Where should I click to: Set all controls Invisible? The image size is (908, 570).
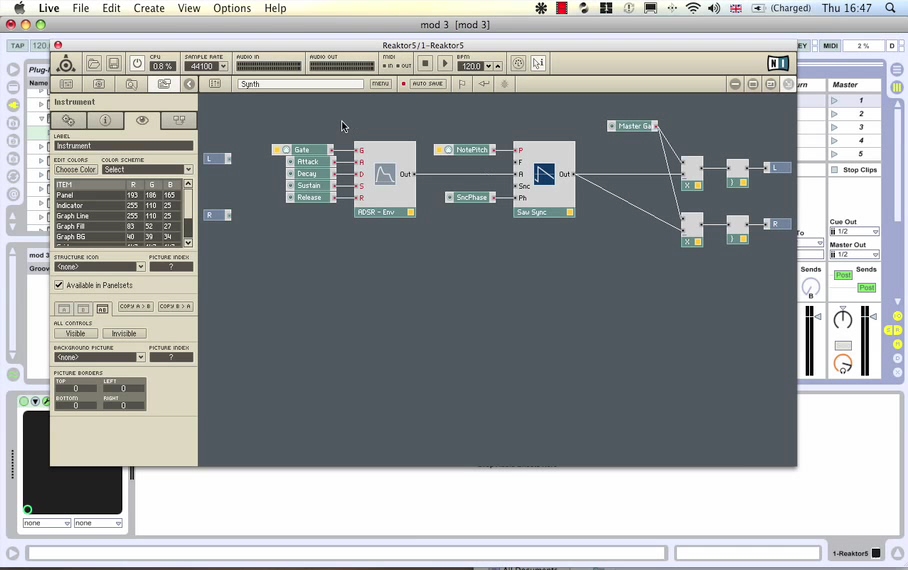pyautogui.click(x=124, y=334)
